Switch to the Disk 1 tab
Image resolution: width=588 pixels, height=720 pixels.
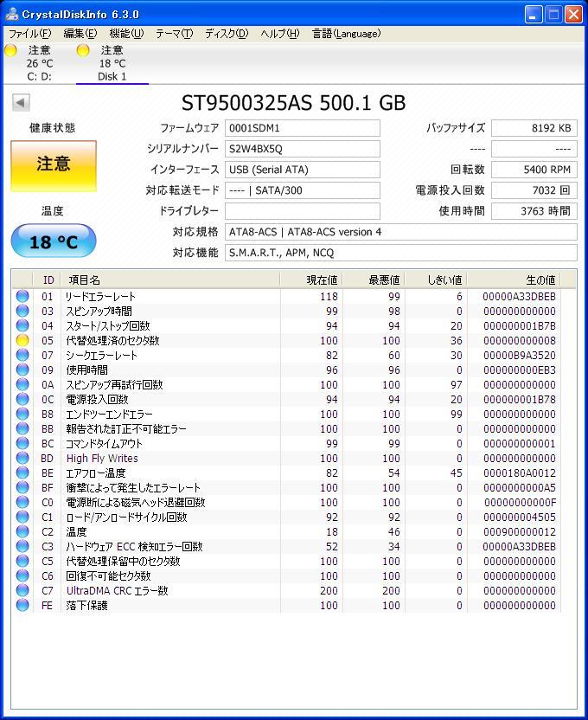(x=112, y=63)
